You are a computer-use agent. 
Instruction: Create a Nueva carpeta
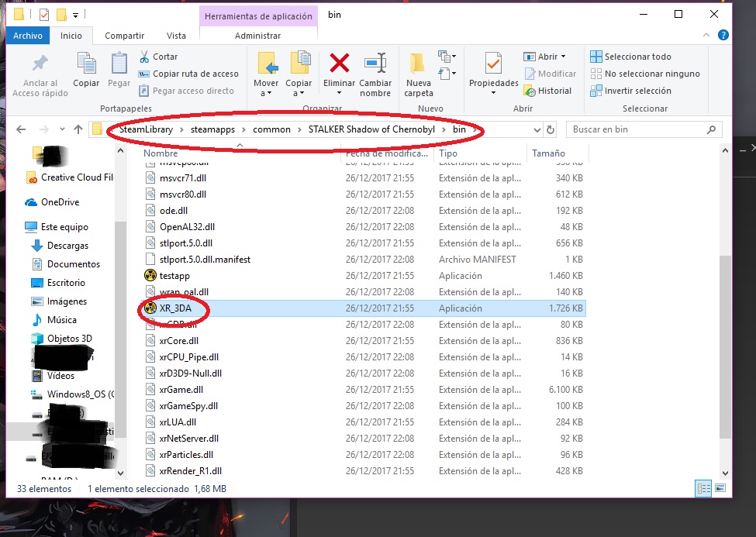419,74
